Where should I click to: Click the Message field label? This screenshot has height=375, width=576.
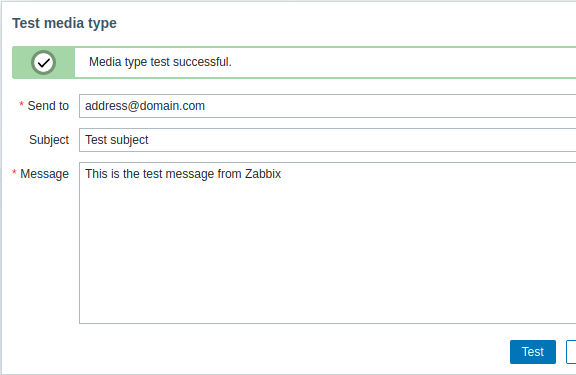click(44, 174)
